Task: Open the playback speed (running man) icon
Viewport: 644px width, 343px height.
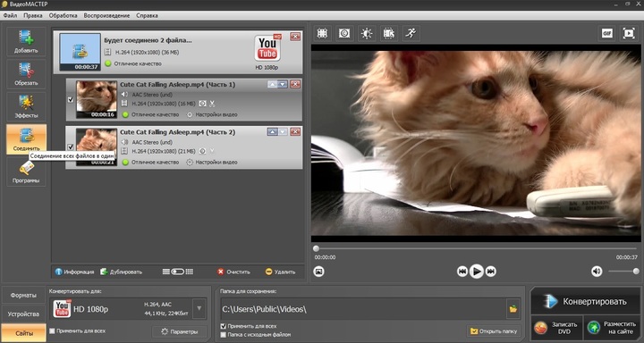Action: coord(411,34)
